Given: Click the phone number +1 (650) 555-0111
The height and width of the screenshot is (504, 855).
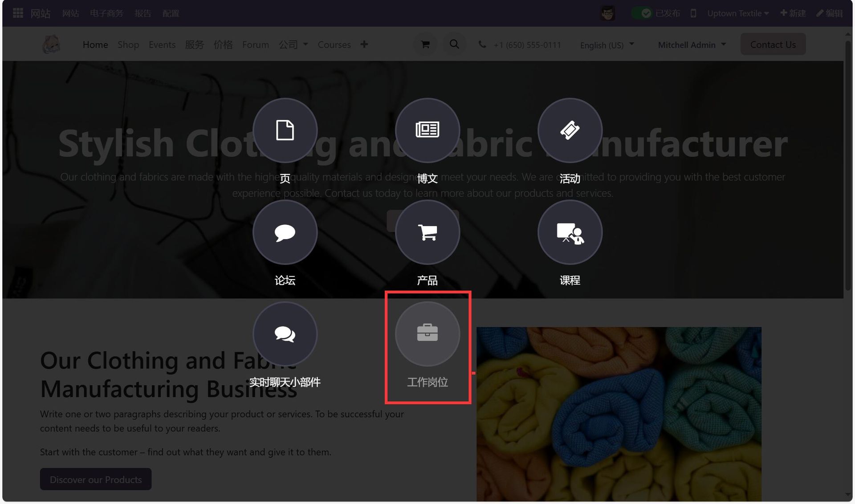Looking at the screenshot, I should pos(527,45).
